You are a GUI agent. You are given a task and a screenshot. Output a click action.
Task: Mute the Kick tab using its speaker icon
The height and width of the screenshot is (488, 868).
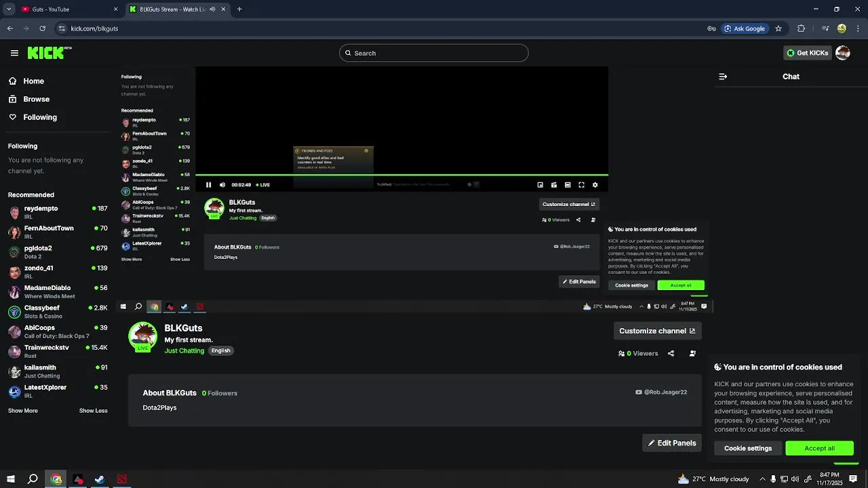(212, 9)
